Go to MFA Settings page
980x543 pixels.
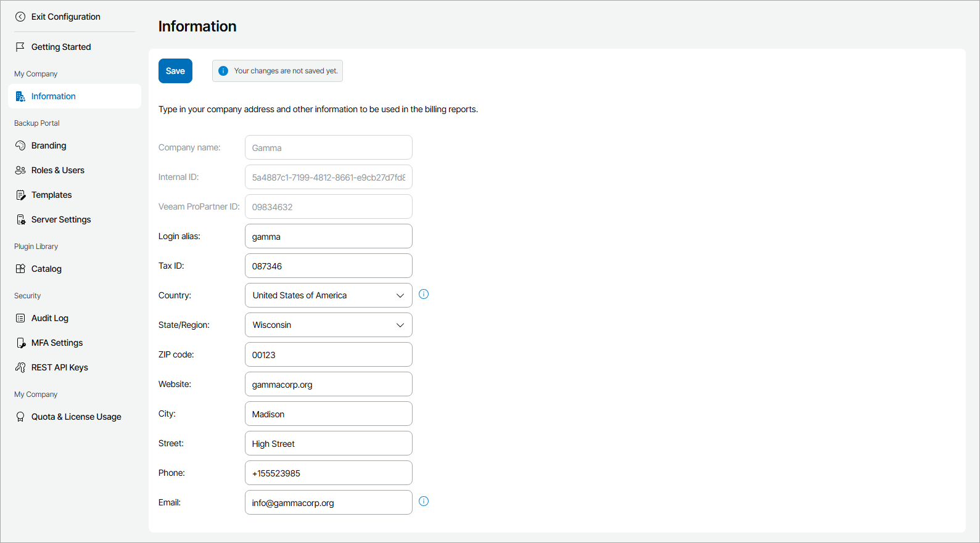57,343
